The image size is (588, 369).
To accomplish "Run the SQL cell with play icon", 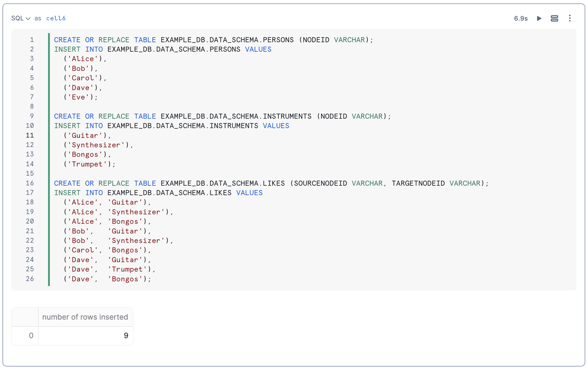I will (539, 18).
